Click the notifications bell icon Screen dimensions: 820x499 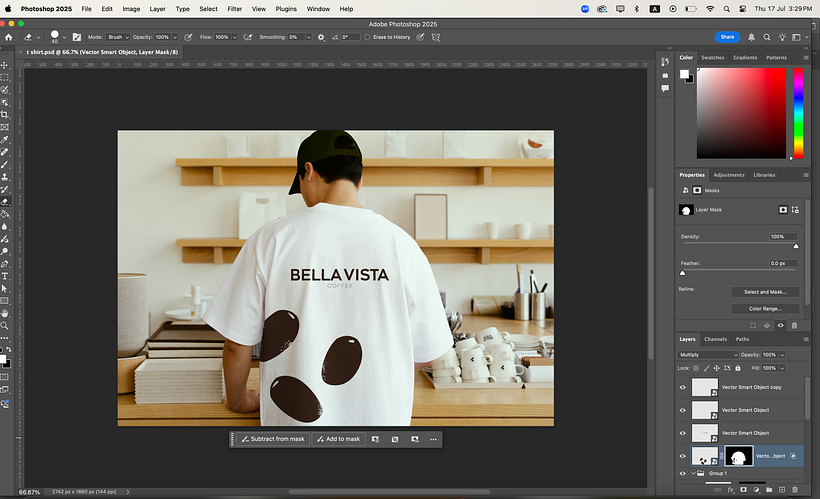(751, 37)
